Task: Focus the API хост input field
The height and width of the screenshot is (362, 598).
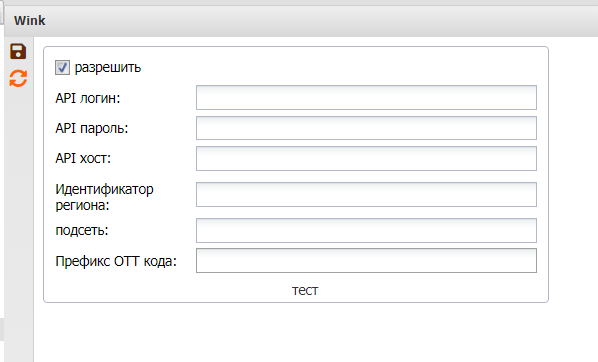Action: pos(366,158)
